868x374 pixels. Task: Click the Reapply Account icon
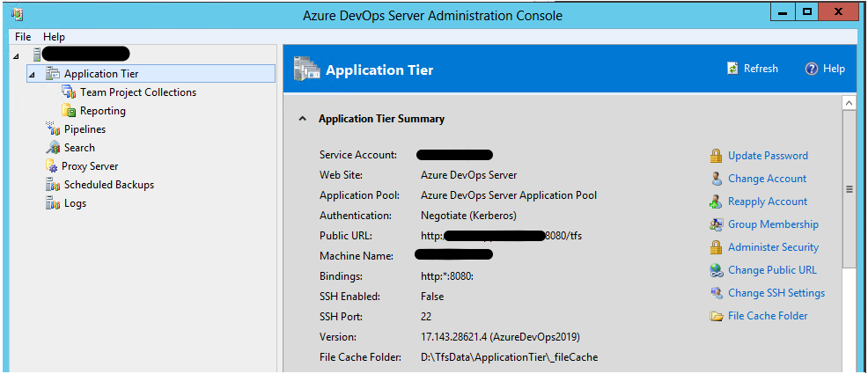click(x=717, y=202)
